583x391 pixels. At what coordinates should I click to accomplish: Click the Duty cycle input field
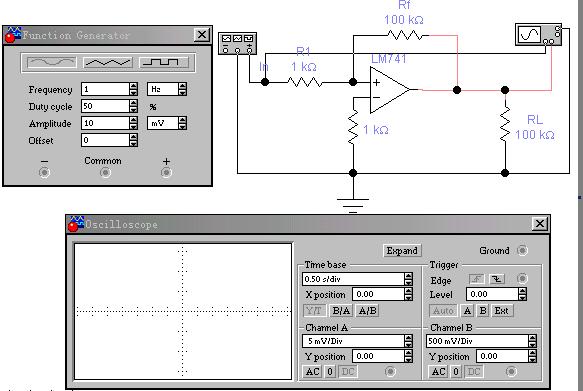pos(105,106)
